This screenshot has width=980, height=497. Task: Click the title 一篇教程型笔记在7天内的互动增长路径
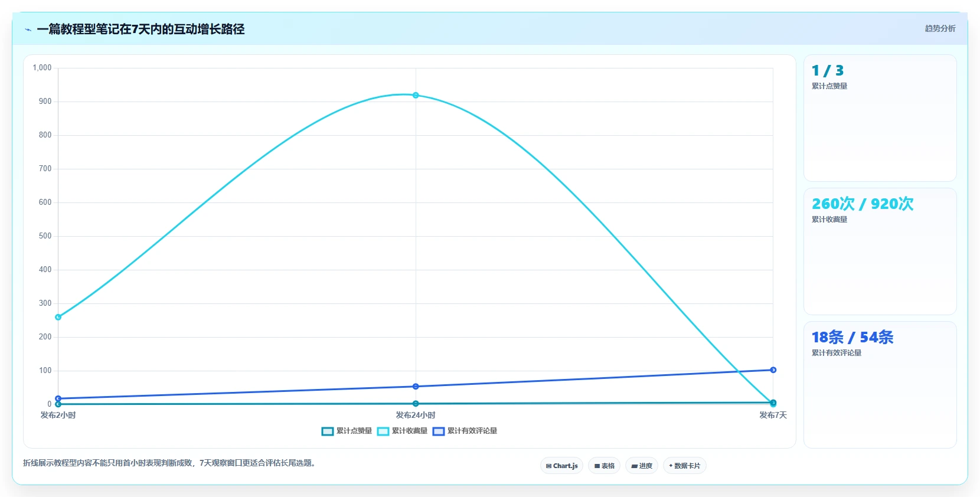coord(141,29)
